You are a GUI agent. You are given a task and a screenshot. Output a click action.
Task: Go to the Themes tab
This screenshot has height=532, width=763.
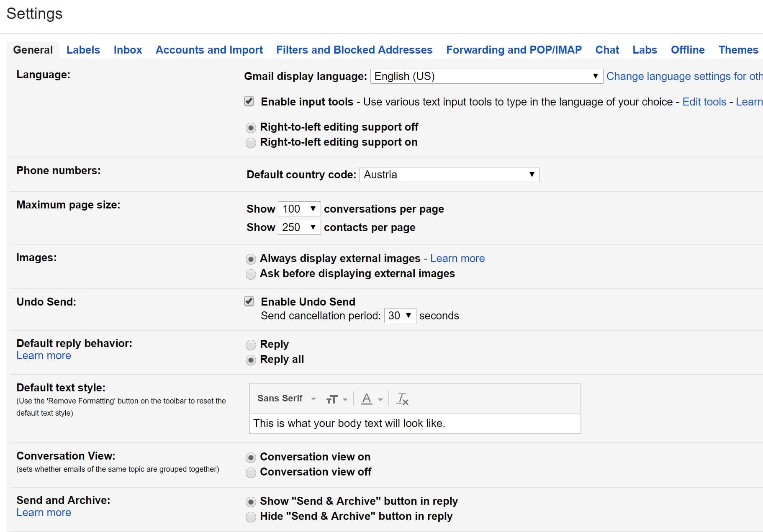point(738,50)
